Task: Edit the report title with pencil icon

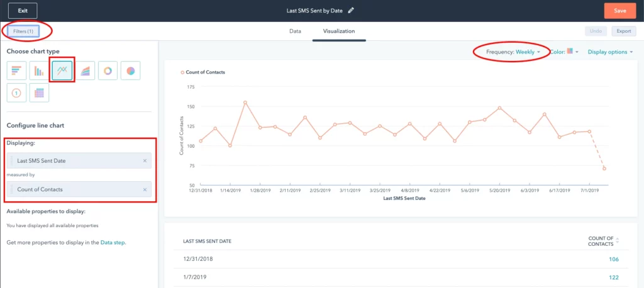Action: (351, 11)
